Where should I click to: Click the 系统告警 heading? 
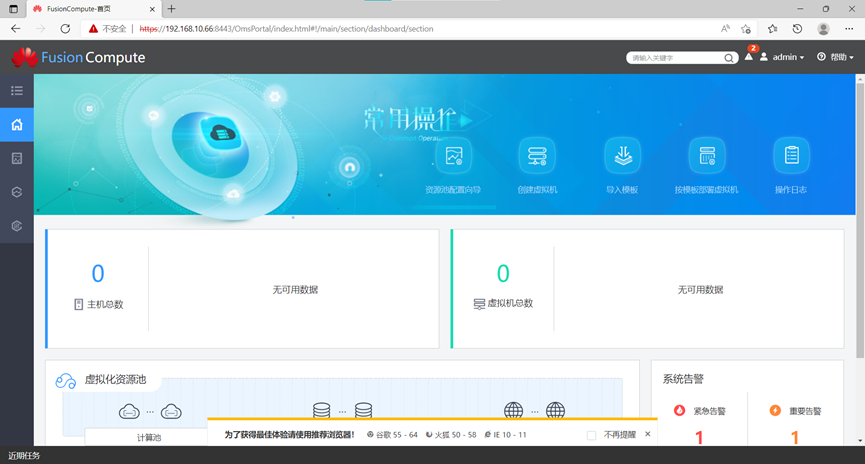coord(683,379)
